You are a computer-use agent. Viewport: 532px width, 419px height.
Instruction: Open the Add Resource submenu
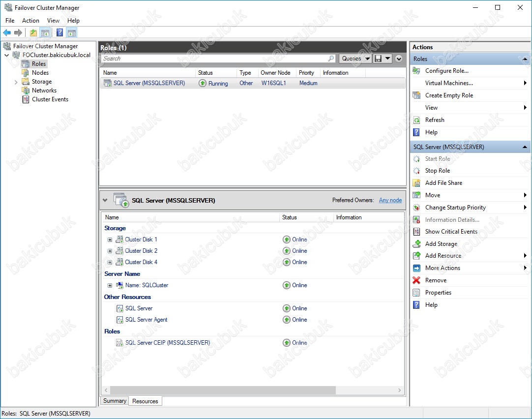[470, 256]
